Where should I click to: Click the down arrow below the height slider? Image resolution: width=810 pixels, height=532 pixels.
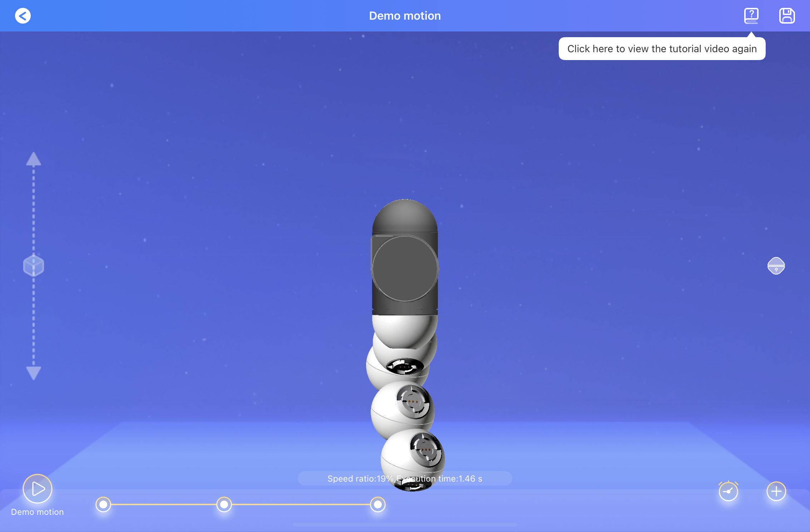click(x=33, y=372)
